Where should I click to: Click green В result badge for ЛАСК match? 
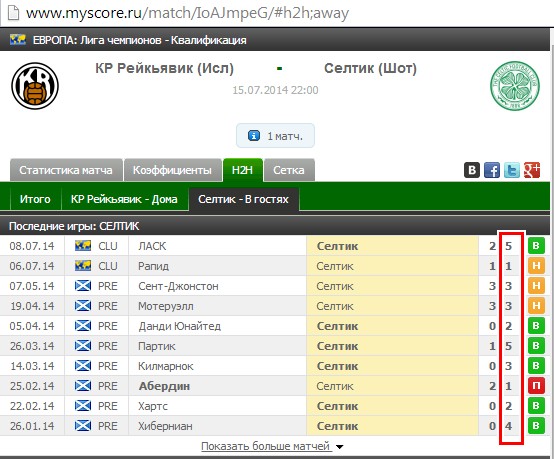pyautogui.click(x=536, y=246)
